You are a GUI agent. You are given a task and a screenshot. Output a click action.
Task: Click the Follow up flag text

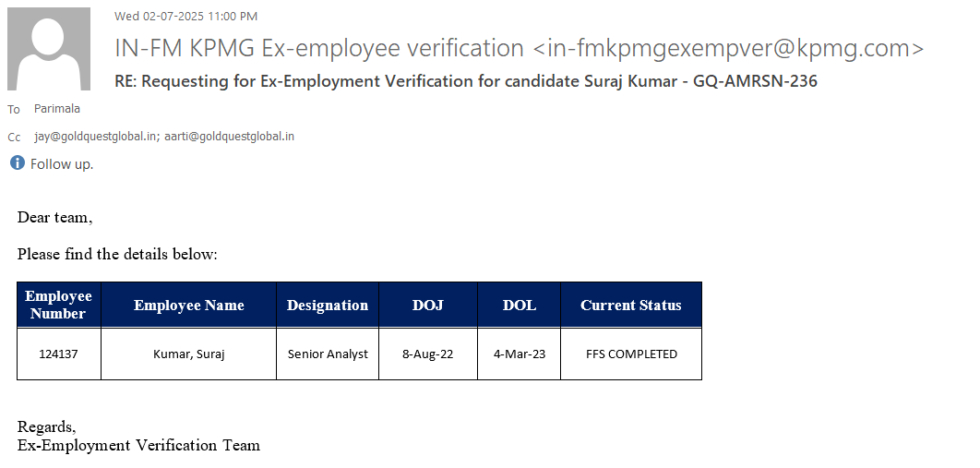(x=62, y=164)
